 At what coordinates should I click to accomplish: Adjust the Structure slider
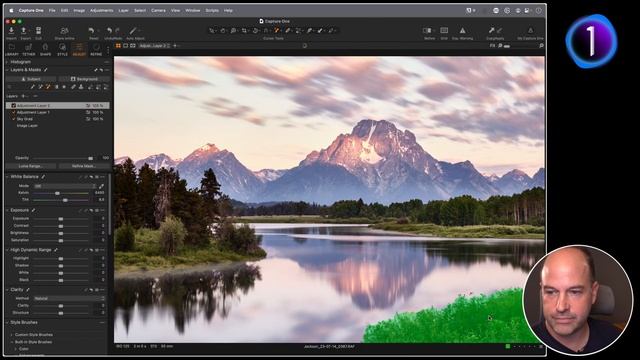click(61, 313)
